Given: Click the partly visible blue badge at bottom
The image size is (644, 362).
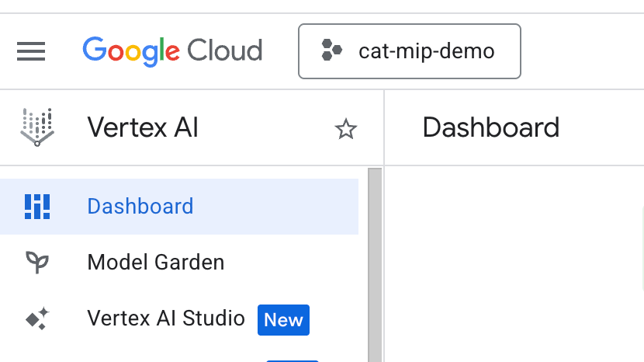Looking at the screenshot, I should tap(292, 360).
